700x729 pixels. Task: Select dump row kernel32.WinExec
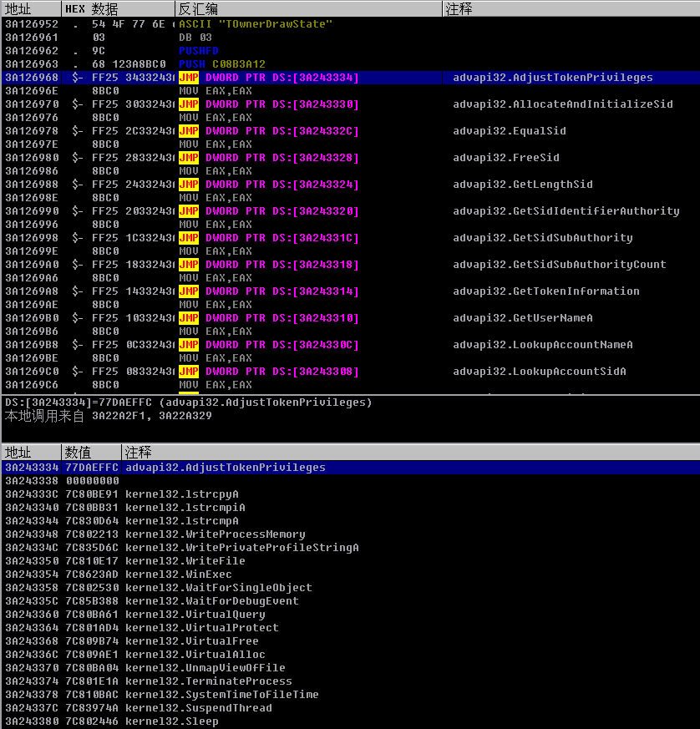click(351, 575)
